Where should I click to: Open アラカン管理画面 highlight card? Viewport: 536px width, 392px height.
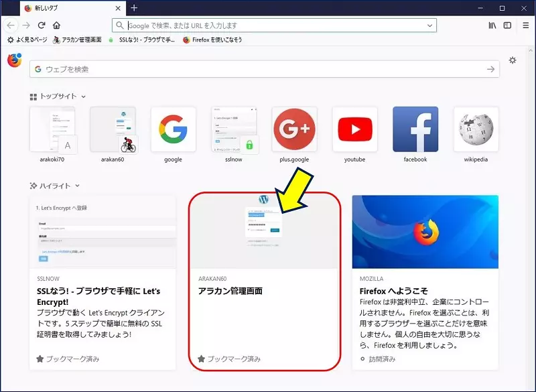pyautogui.click(x=264, y=283)
